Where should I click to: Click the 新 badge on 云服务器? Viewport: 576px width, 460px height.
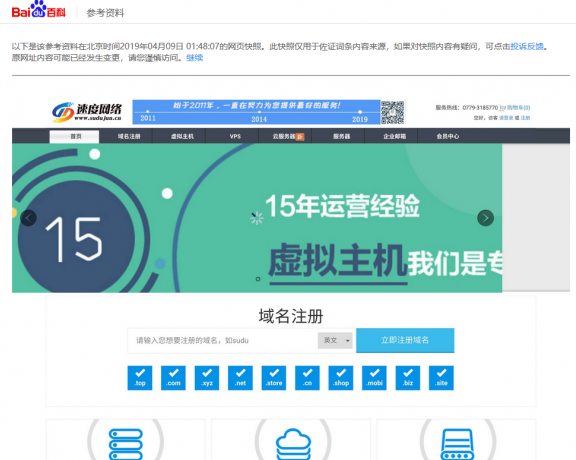300,136
